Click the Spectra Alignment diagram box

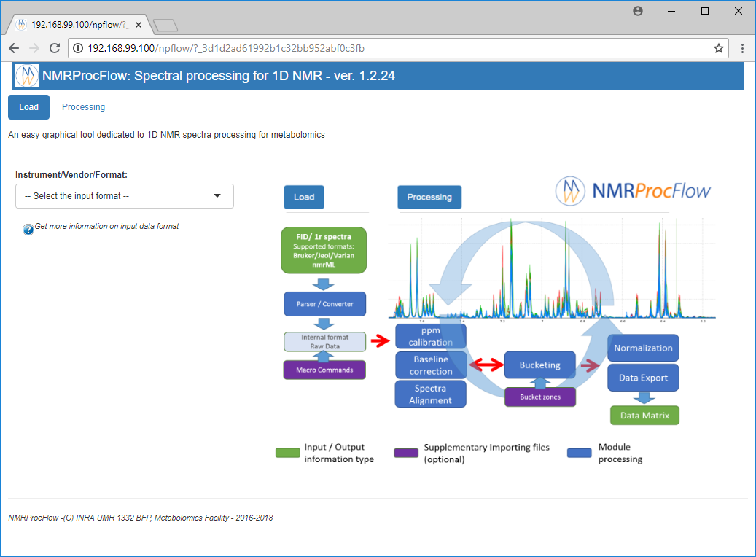click(x=431, y=394)
